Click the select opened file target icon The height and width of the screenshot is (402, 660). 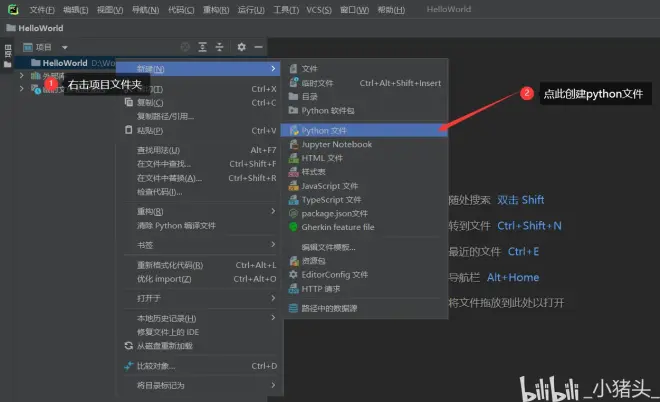pos(185,47)
